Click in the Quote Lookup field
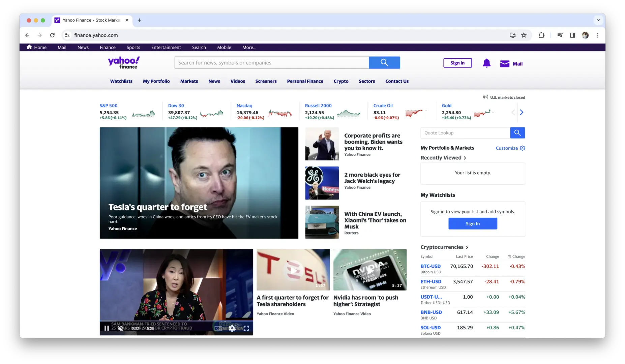The height and width of the screenshot is (364, 625). [465, 133]
